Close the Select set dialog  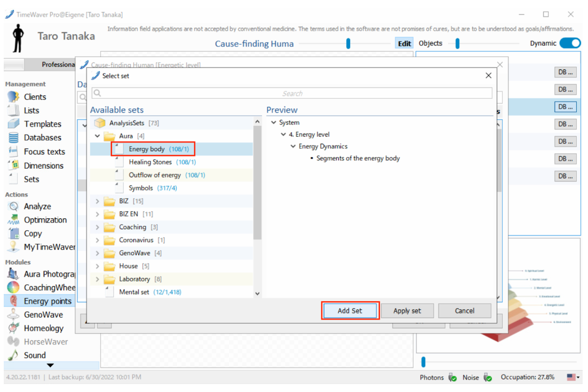(x=488, y=75)
